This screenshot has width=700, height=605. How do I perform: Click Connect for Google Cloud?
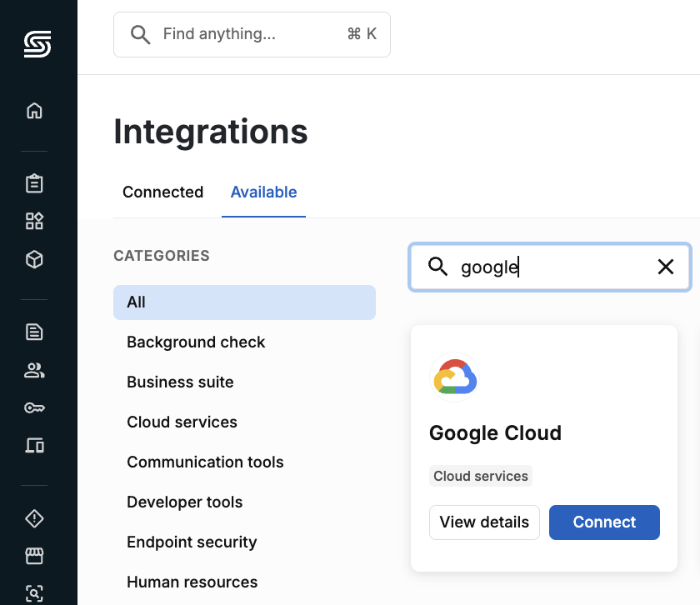coord(604,522)
